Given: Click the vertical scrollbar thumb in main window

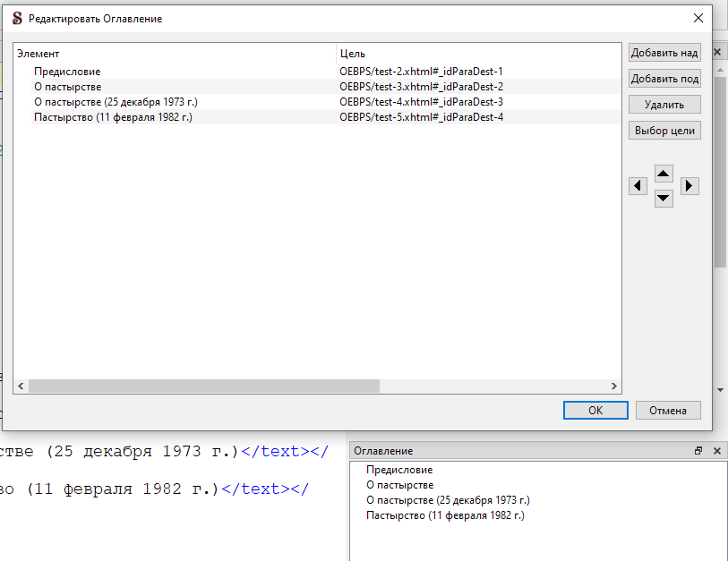Looking at the screenshot, I should coord(720,172).
